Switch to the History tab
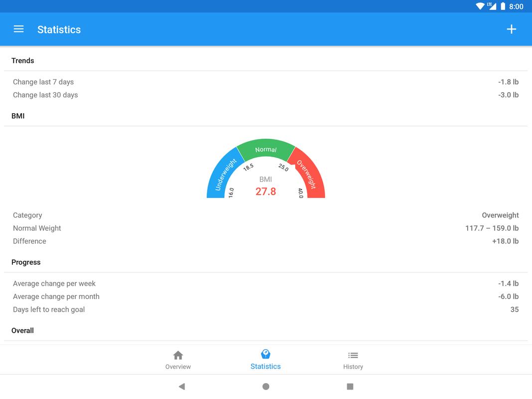532x399 pixels. pyautogui.click(x=353, y=360)
